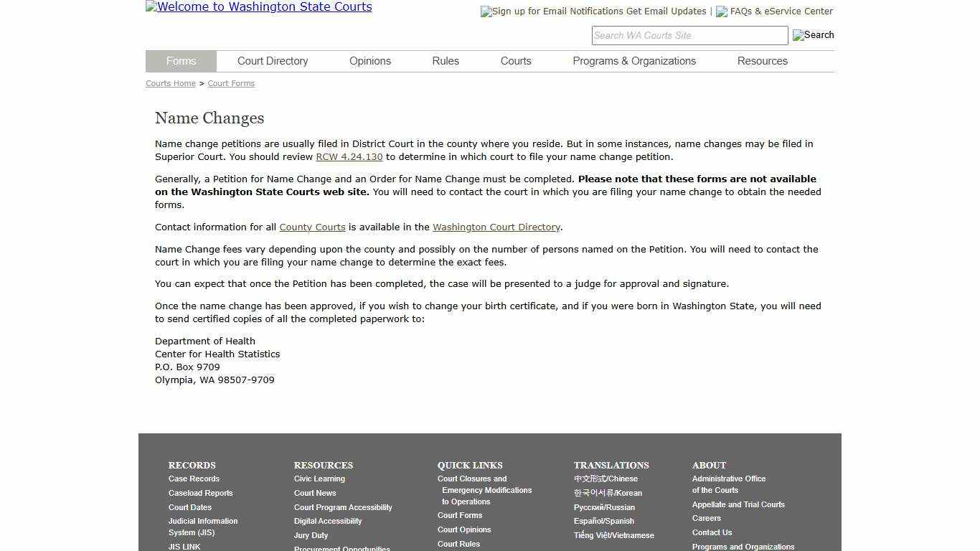Open the Court Forms breadcrumb link
Screen dimensions: 980x551
tap(231, 83)
